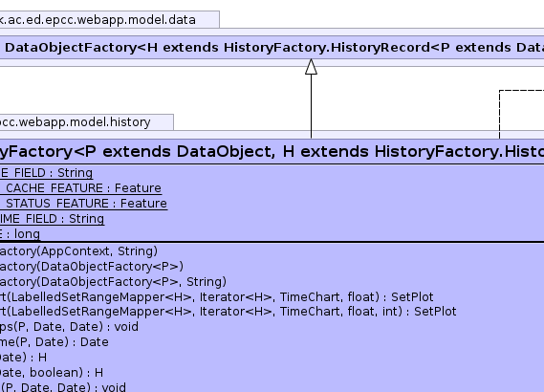544x392 pixels.
Task: Click constructor taking only DataObjectFactory<P>
Action: tap(92, 267)
